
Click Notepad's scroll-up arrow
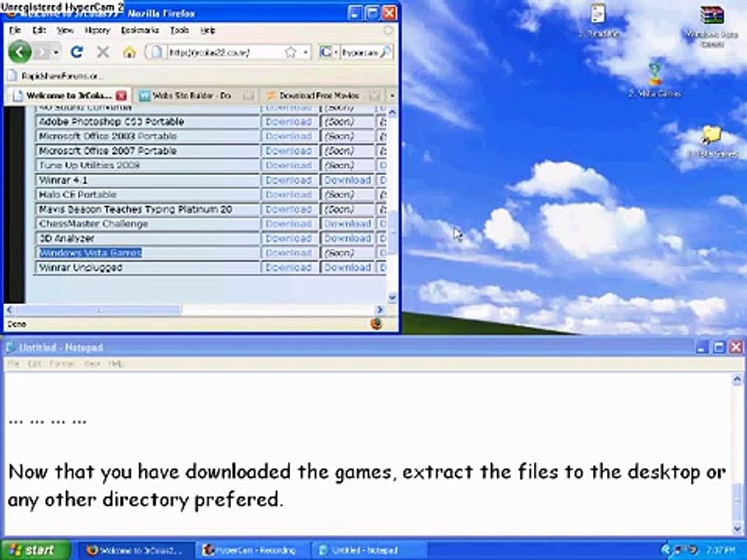tap(738, 380)
